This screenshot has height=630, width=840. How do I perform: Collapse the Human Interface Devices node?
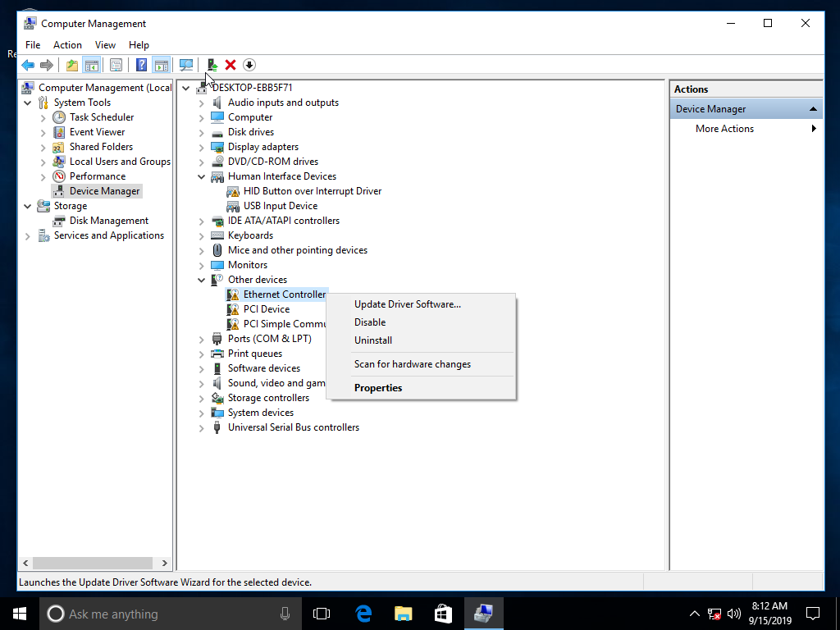pos(202,176)
